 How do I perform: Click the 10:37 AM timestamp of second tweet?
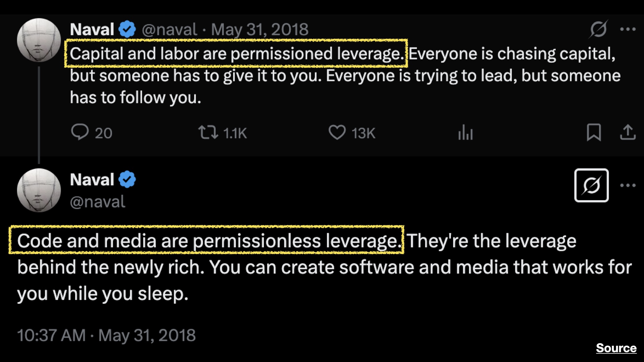pos(51,335)
